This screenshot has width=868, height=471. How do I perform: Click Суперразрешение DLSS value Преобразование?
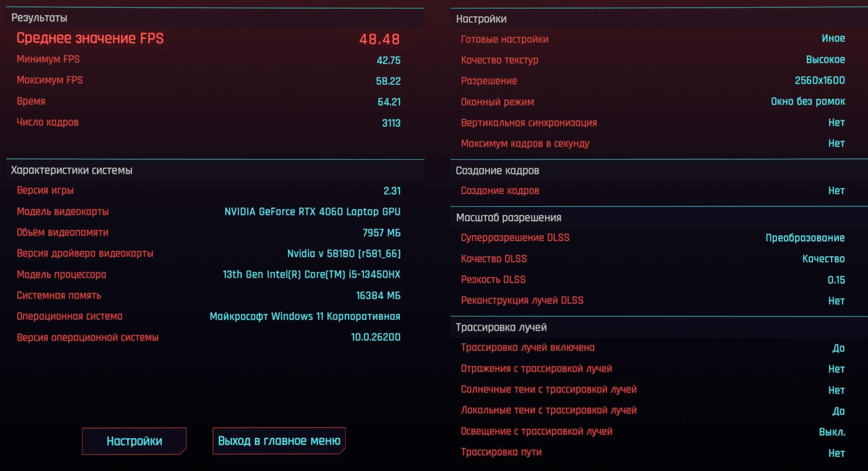click(805, 238)
